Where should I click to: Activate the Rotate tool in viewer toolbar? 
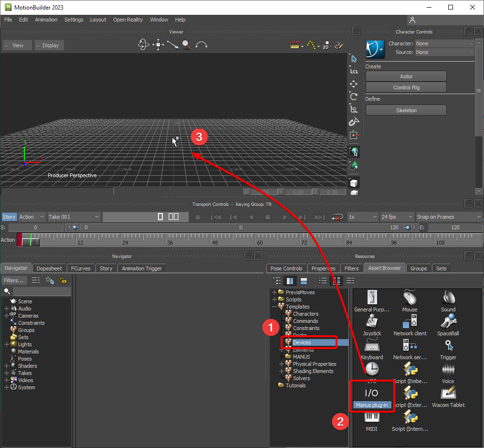point(354,96)
